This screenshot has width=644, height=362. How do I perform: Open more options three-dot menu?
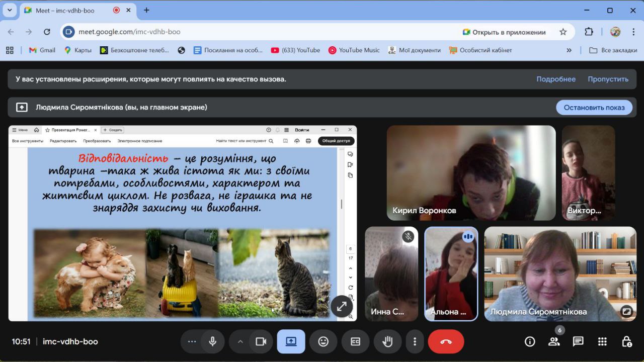(x=415, y=341)
